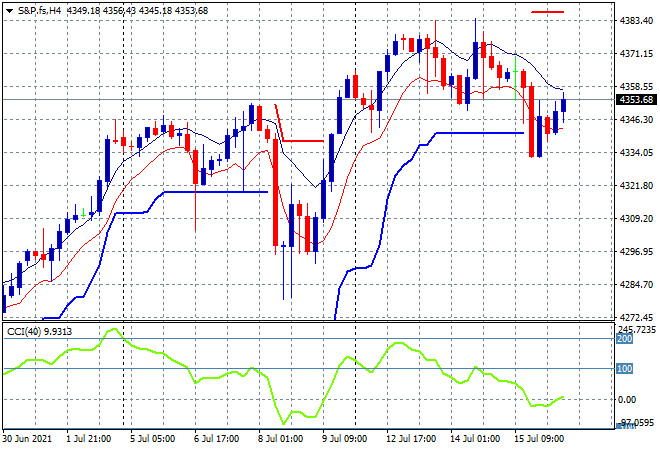Click the flat blue support line near 14 Jul
Image resolution: width=660 pixels, height=450 pixels.
pos(480,133)
